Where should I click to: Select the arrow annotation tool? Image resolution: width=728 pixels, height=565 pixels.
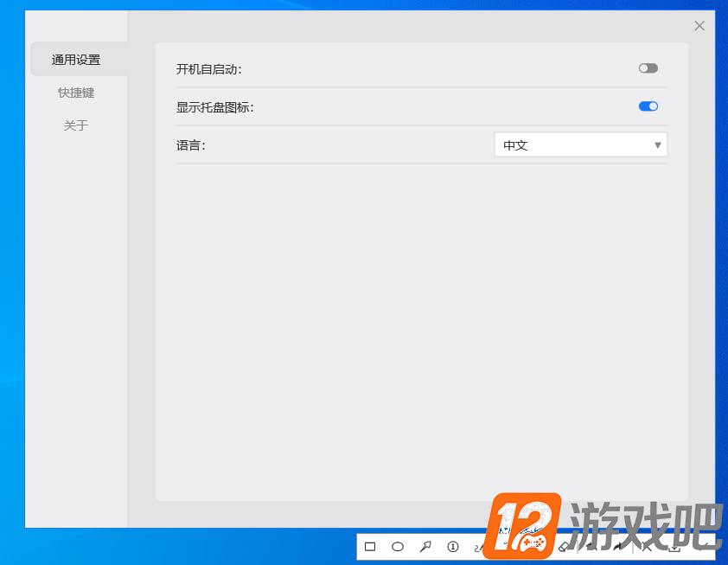[425, 547]
